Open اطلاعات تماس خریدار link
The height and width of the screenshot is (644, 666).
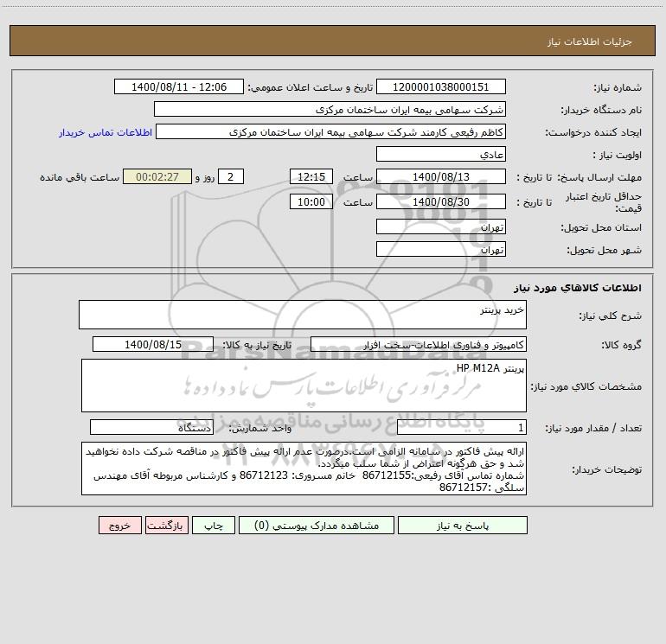click(x=106, y=132)
